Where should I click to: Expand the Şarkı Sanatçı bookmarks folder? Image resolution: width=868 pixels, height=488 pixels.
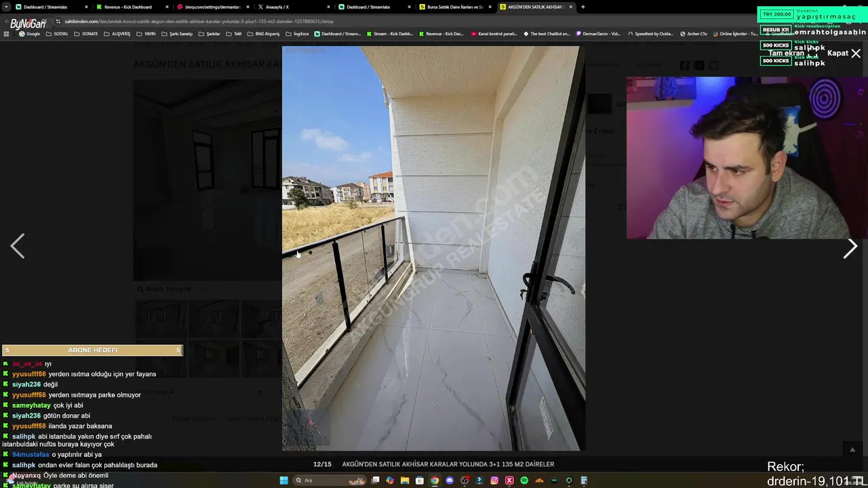tap(177, 34)
